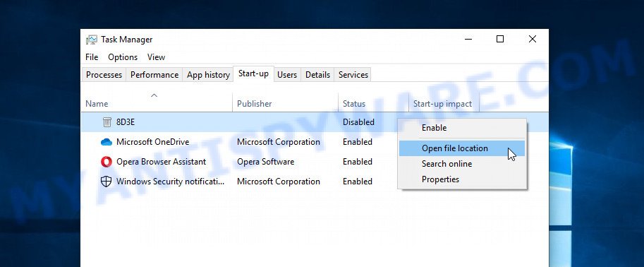
Task: Select the Windows Security notificati... row name
Action: (171, 182)
